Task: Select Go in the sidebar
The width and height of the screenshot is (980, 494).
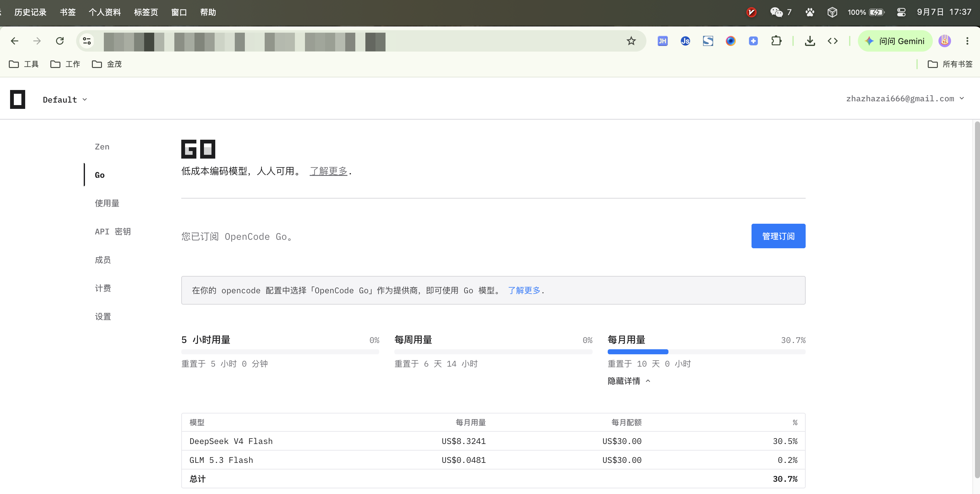Action: coord(100,175)
